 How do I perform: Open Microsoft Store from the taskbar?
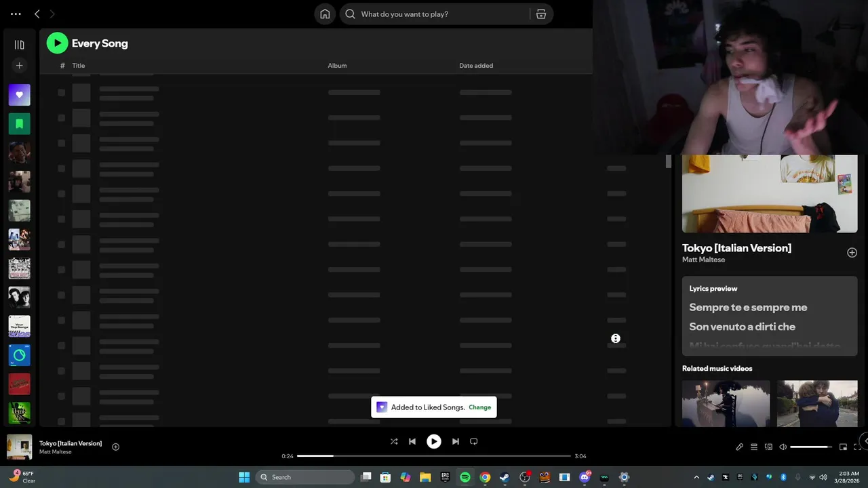385,477
